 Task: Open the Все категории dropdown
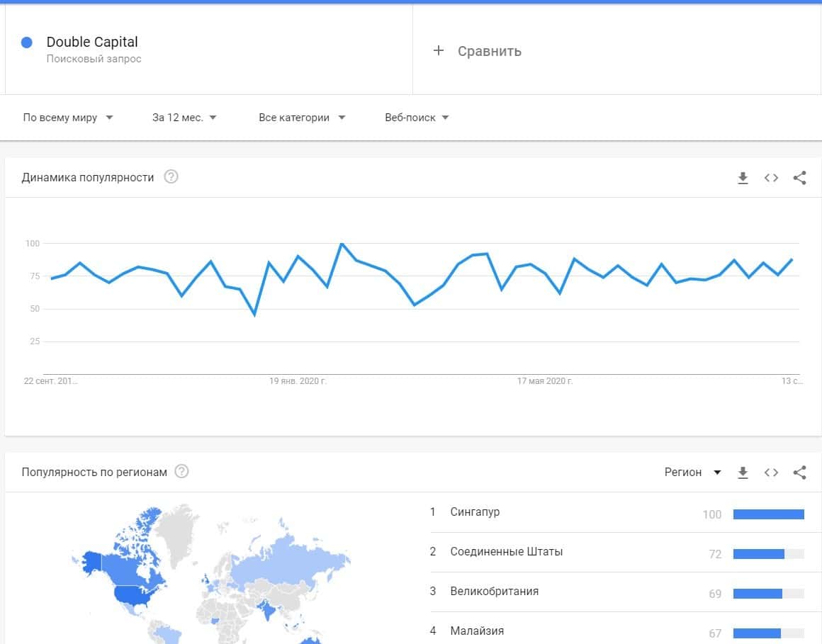[x=302, y=118]
